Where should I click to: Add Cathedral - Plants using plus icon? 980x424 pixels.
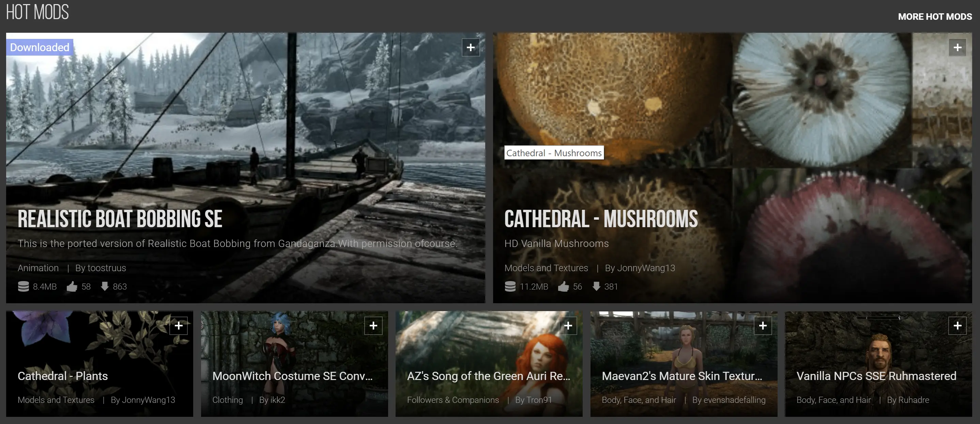(x=179, y=326)
